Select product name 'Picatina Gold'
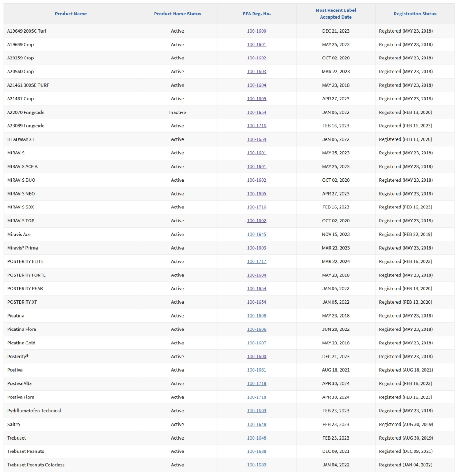Image resolution: width=458 pixels, height=476 pixels. [x=21, y=343]
